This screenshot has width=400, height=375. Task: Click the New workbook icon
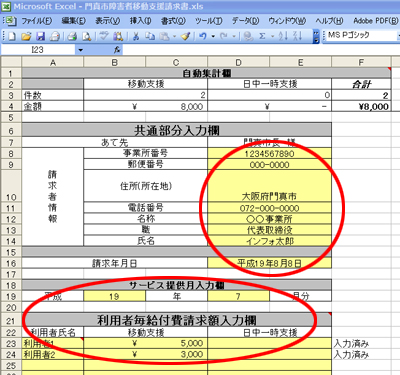point(12,36)
